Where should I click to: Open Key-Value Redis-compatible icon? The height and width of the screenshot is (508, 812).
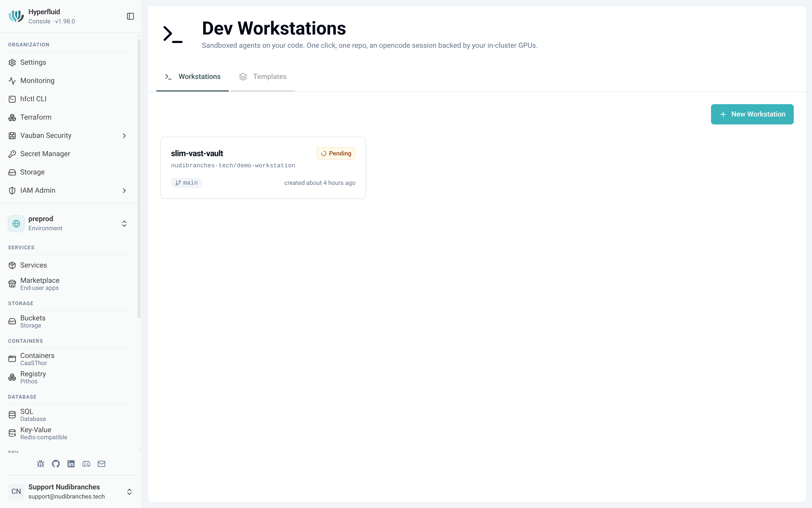[x=12, y=433]
